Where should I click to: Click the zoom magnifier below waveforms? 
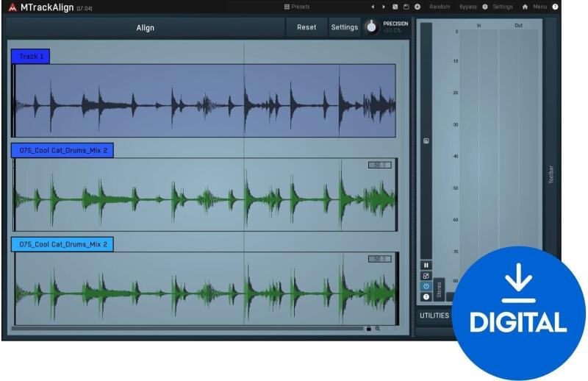(x=378, y=328)
